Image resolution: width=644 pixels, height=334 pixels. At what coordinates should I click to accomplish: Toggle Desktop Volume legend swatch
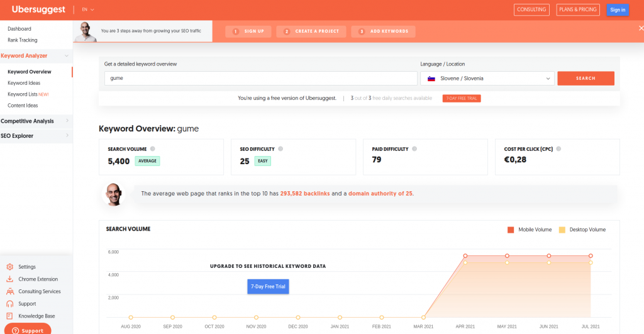562,230
